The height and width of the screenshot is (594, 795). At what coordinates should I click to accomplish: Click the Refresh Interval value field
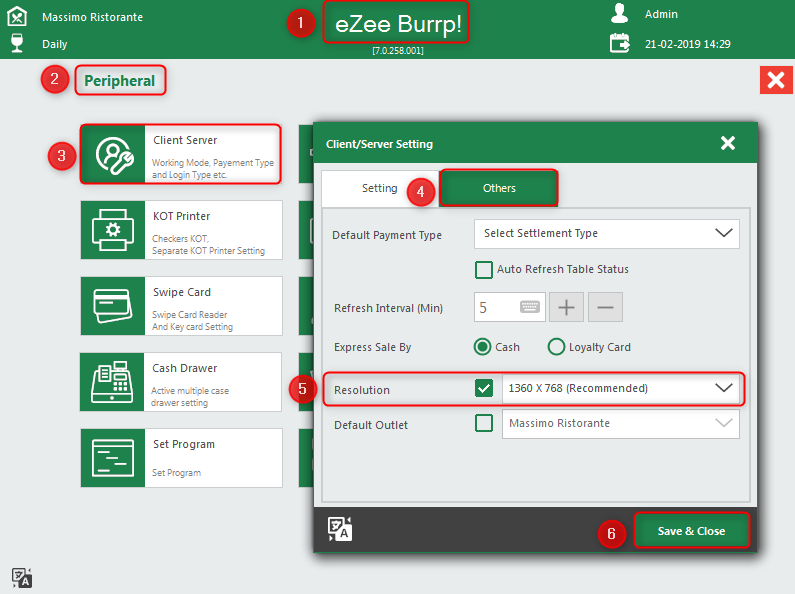pos(510,307)
